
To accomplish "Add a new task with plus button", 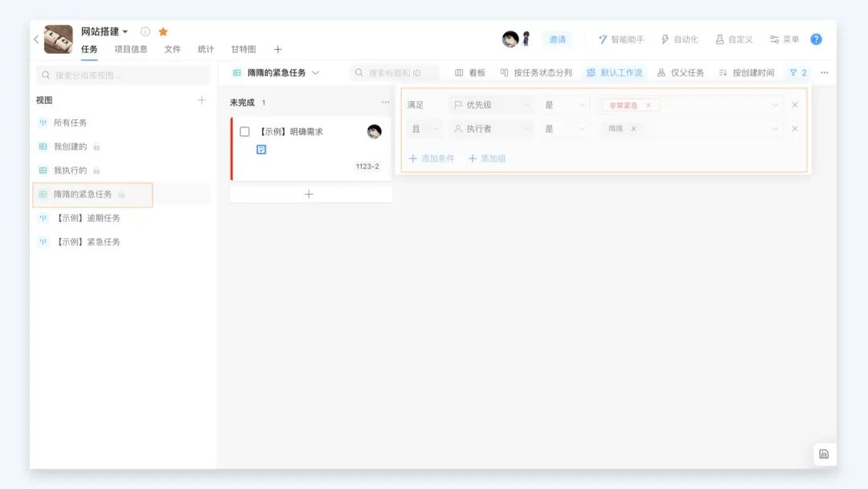I will [x=309, y=195].
